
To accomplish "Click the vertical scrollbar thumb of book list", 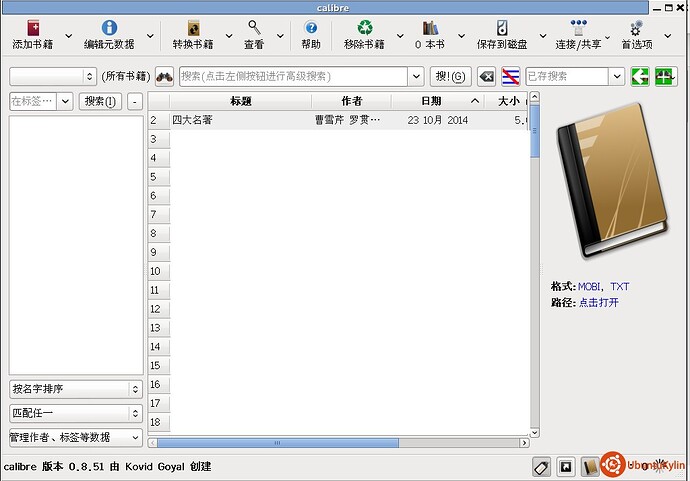I will (x=535, y=131).
